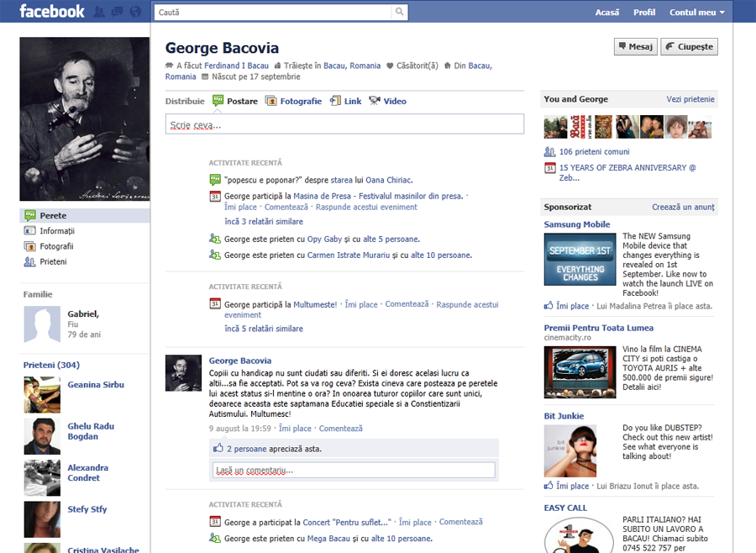Click the calendar icon beside Masina de Presa event
This screenshot has width=756, height=553.
click(215, 197)
